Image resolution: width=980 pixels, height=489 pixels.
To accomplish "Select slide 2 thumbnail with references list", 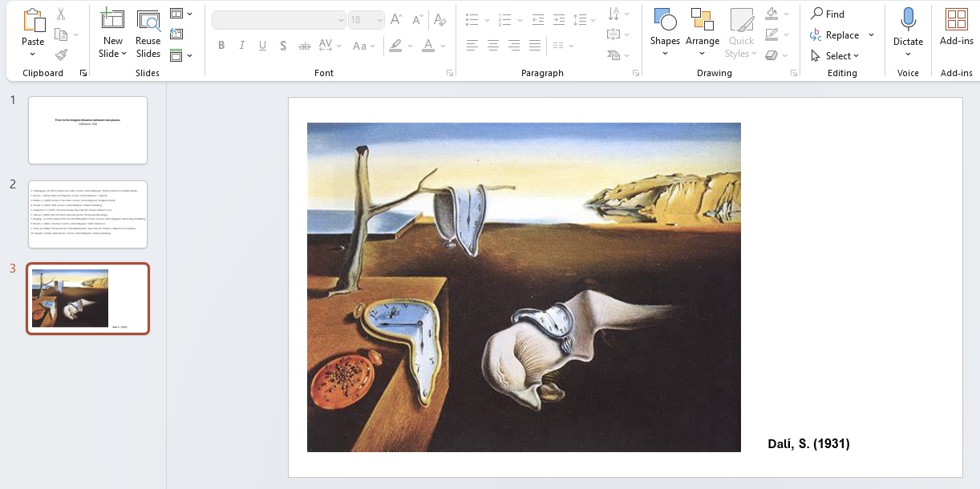I will point(88,214).
